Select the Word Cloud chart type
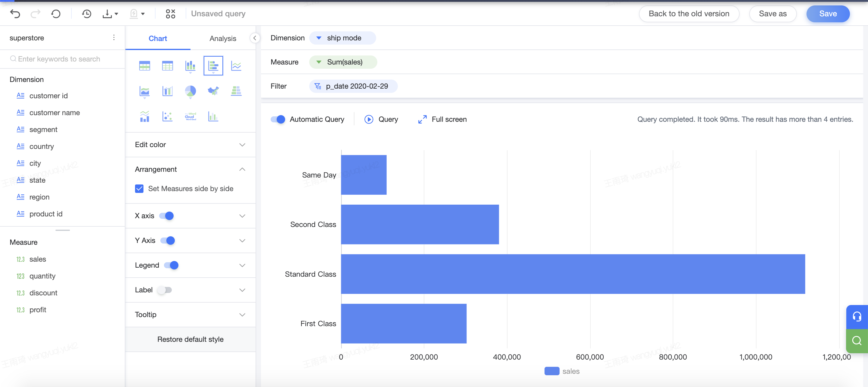This screenshot has height=387, width=868. pos(190,116)
